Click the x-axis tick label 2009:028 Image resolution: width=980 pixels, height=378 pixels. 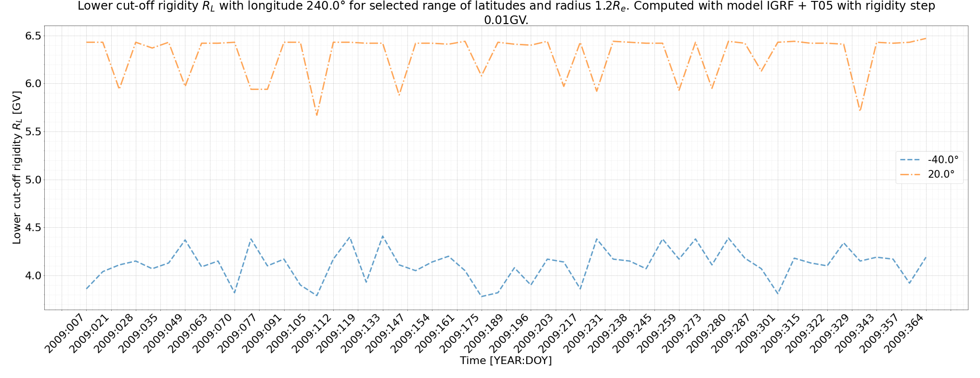click(114, 333)
